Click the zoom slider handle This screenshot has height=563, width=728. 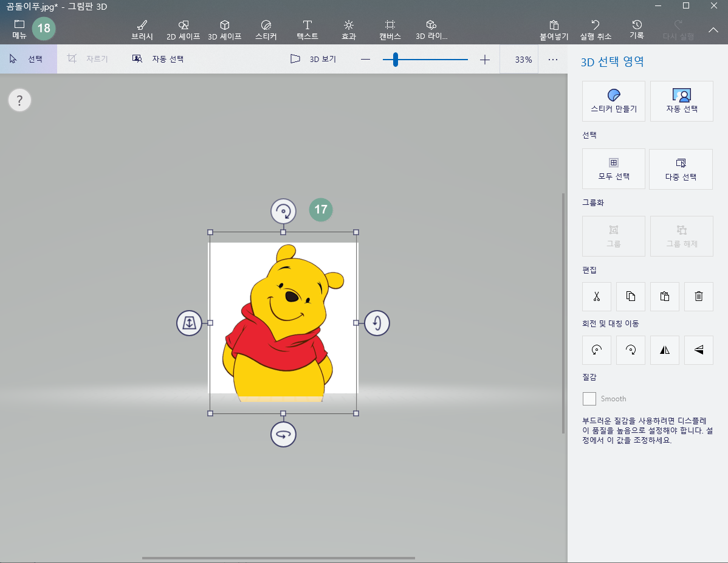pos(396,60)
